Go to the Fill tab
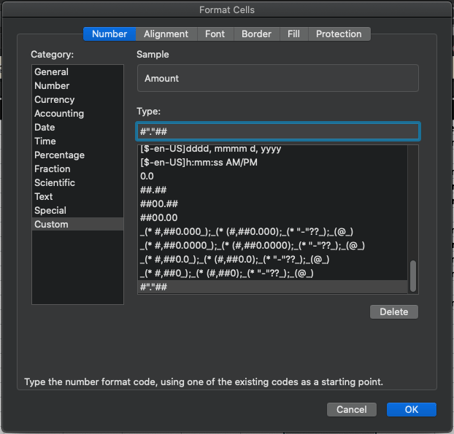454x434 pixels. (294, 34)
